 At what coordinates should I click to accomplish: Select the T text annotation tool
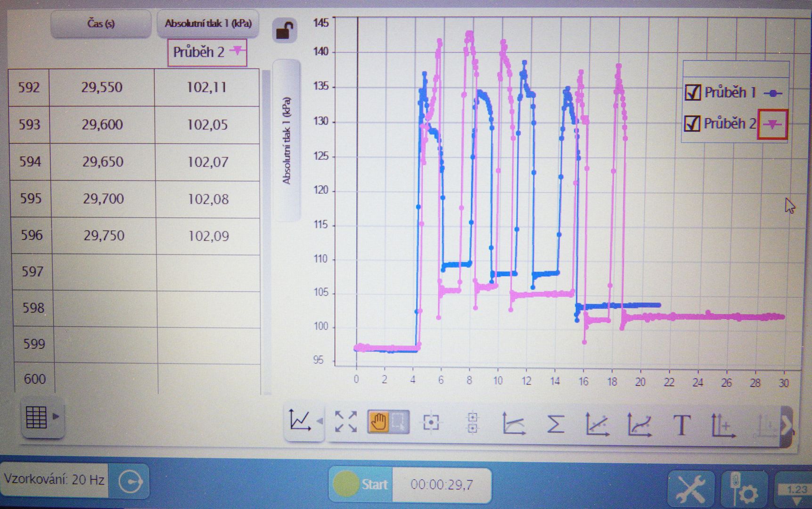(681, 425)
